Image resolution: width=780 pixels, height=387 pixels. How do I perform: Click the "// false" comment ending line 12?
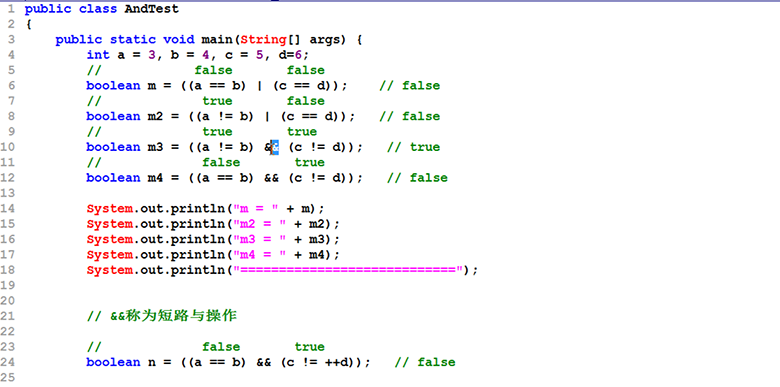[x=417, y=178]
